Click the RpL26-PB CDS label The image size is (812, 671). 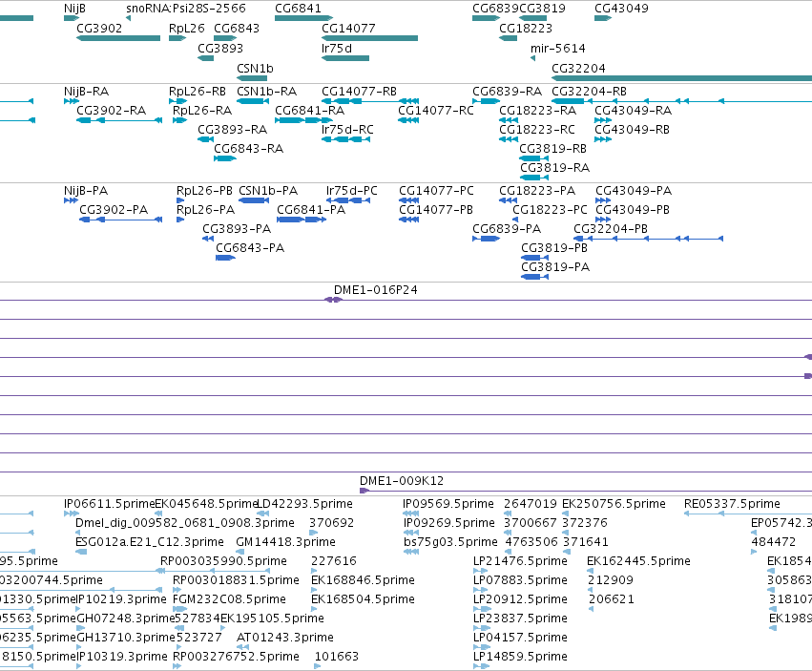point(204,191)
